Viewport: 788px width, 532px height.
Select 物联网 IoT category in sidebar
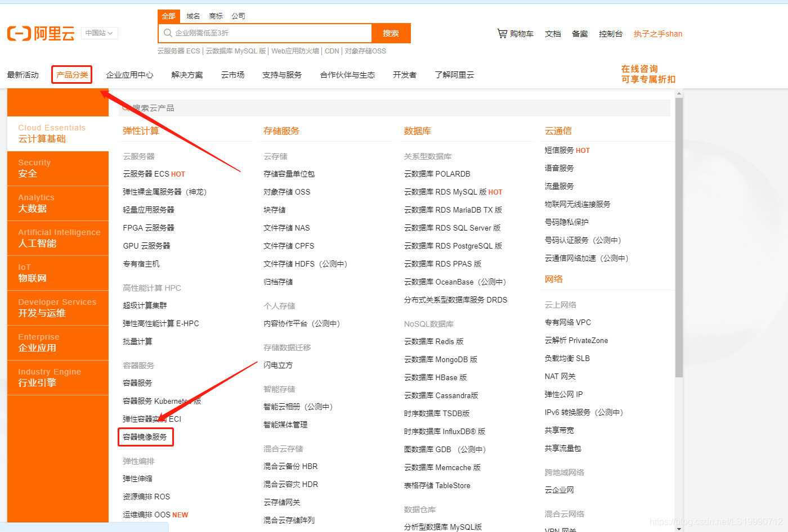58,273
